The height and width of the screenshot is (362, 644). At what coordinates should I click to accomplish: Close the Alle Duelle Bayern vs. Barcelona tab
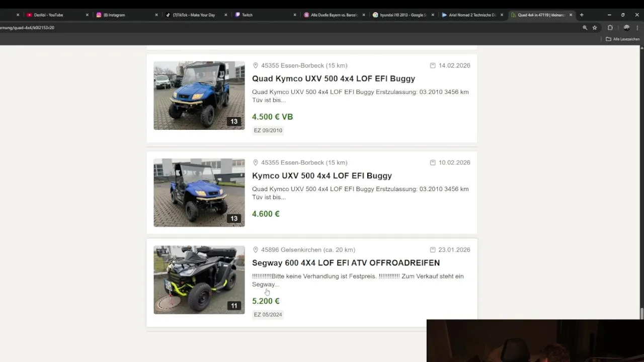point(364,15)
